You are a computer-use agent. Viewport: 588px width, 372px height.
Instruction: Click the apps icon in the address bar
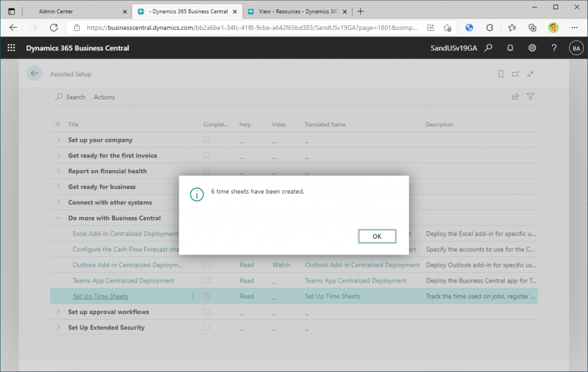(x=431, y=28)
